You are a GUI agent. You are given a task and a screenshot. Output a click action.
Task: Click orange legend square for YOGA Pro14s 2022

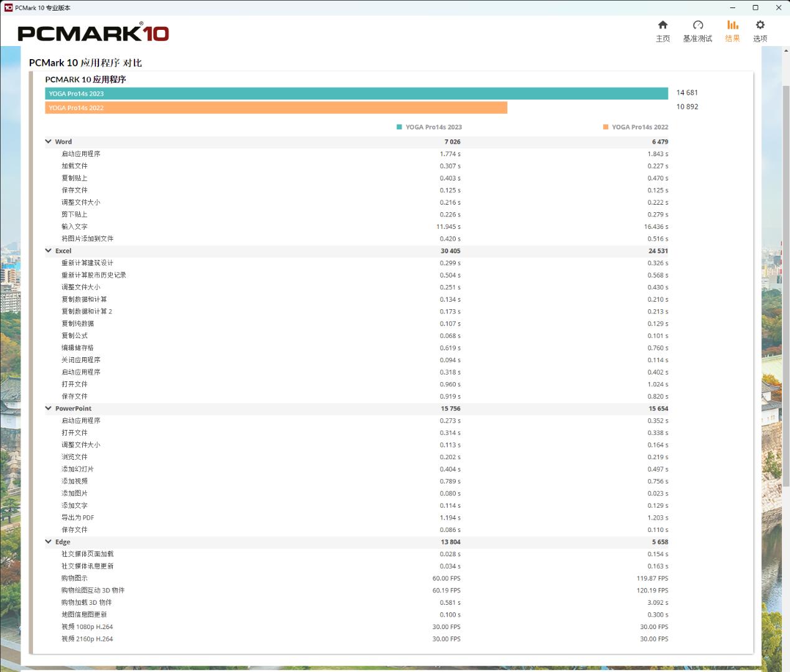605,127
